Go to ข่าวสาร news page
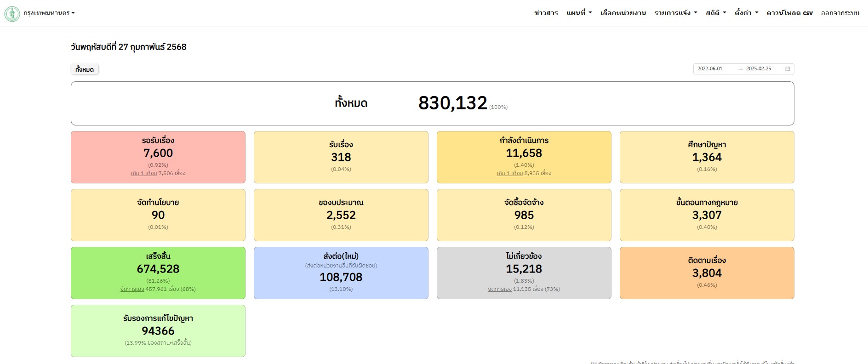 [x=546, y=13]
